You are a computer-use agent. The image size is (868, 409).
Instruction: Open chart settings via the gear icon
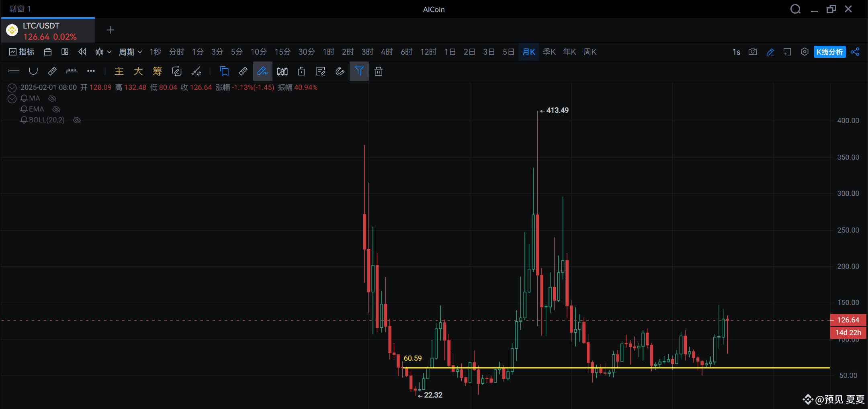[x=804, y=52]
